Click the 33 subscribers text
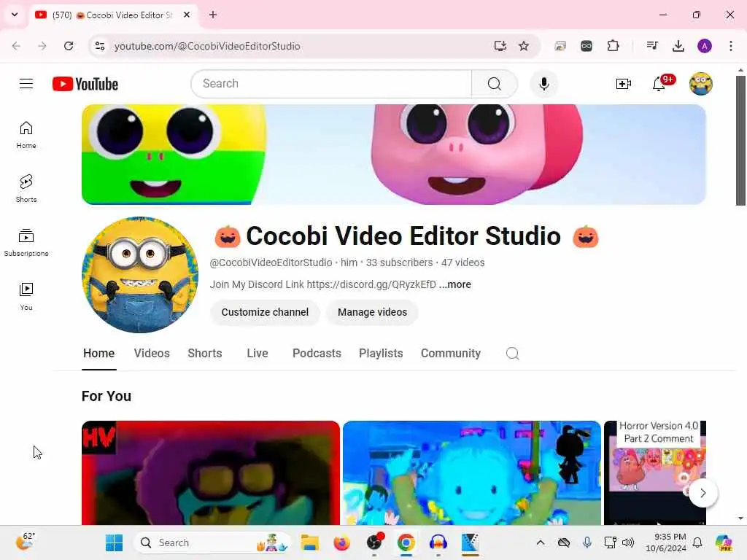747x560 pixels. (399, 262)
